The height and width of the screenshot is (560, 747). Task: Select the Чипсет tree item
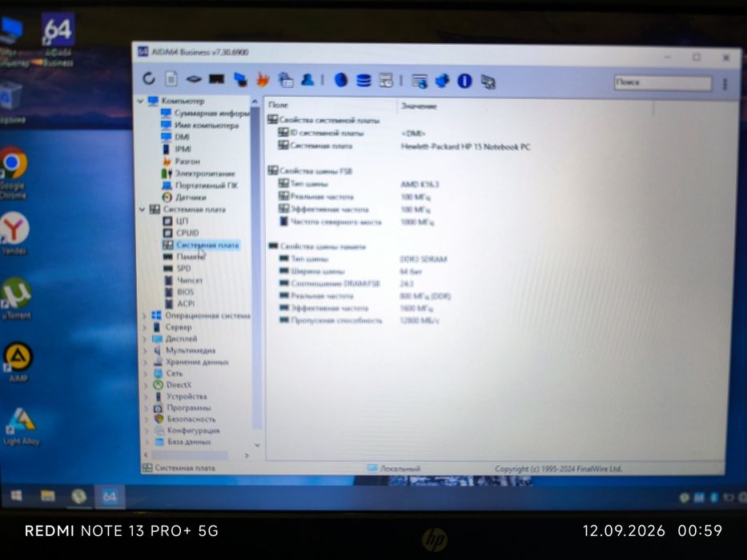(x=183, y=281)
